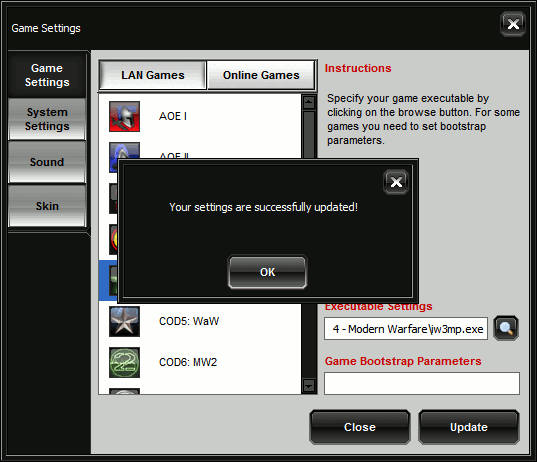Image resolution: width=537 pixels, height=462 pixels.
Task: Select AOE I text in game list
Action: [173, 116]
